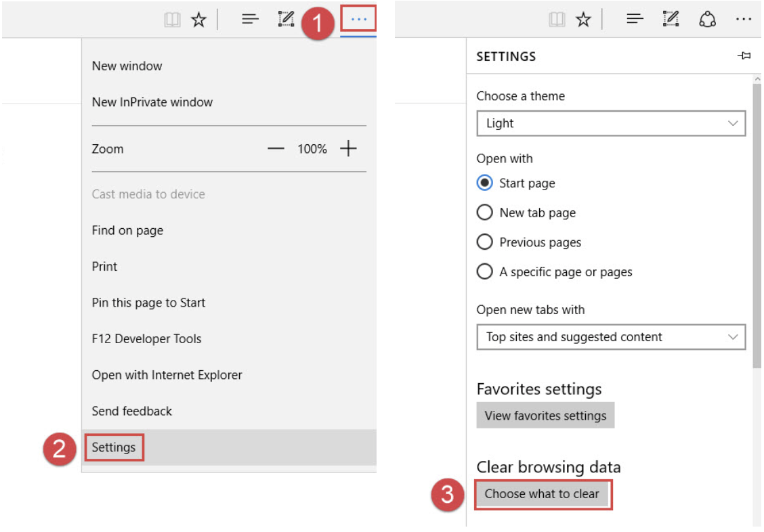Viewport: 764px width, 532px height.
Task: Click the View favorites settings button
Action: pyautogui.click(x=545, y=416)
